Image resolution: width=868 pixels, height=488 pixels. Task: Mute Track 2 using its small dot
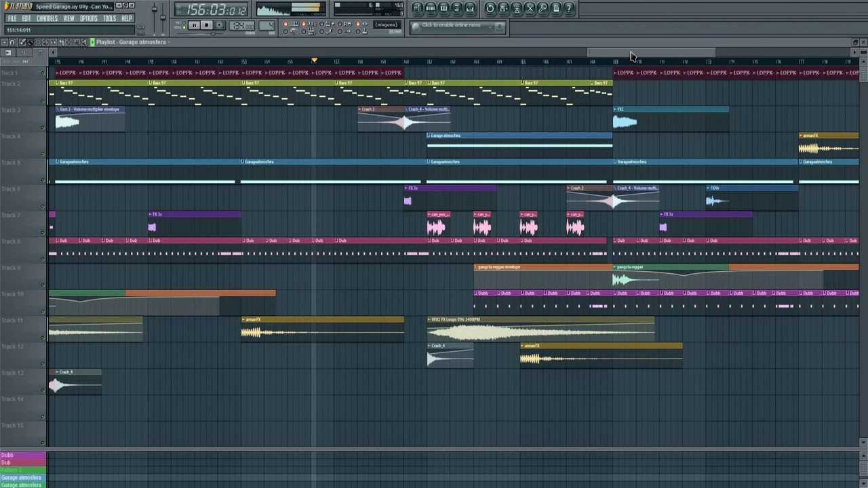pyautogui.click(x=42, y=100)
